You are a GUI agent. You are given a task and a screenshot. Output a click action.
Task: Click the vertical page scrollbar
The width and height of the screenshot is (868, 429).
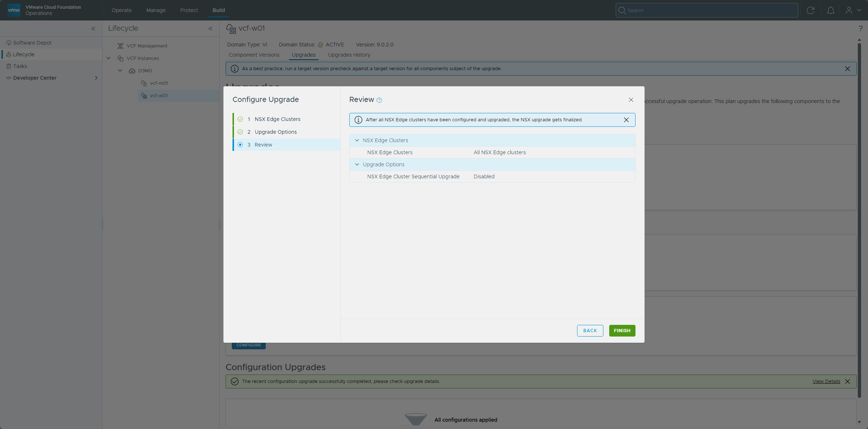[859, 221]
